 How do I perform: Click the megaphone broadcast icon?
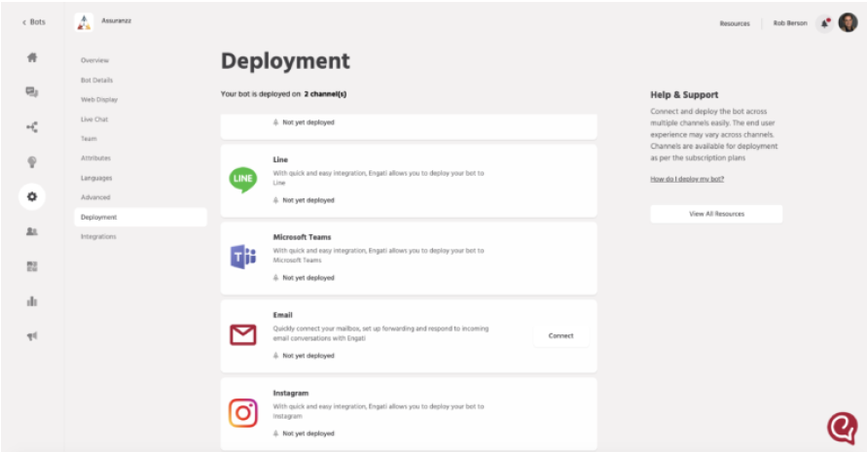32,336
